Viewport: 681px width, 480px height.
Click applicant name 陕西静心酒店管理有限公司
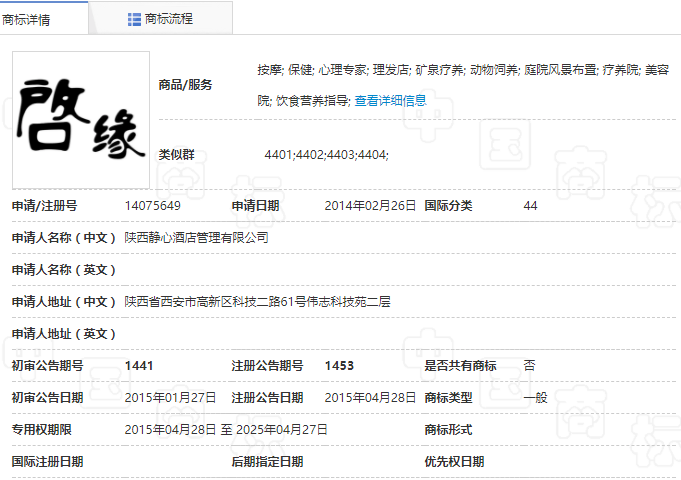(196, 238)
